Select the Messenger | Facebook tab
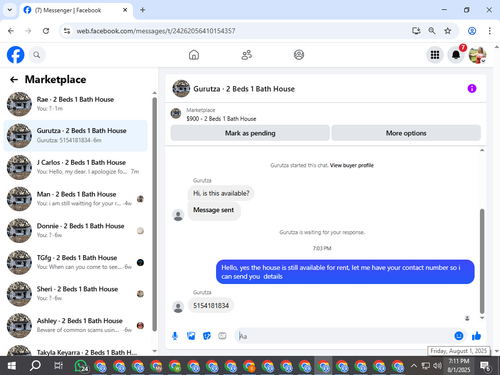500x375 pixels. tap(76, 10)
